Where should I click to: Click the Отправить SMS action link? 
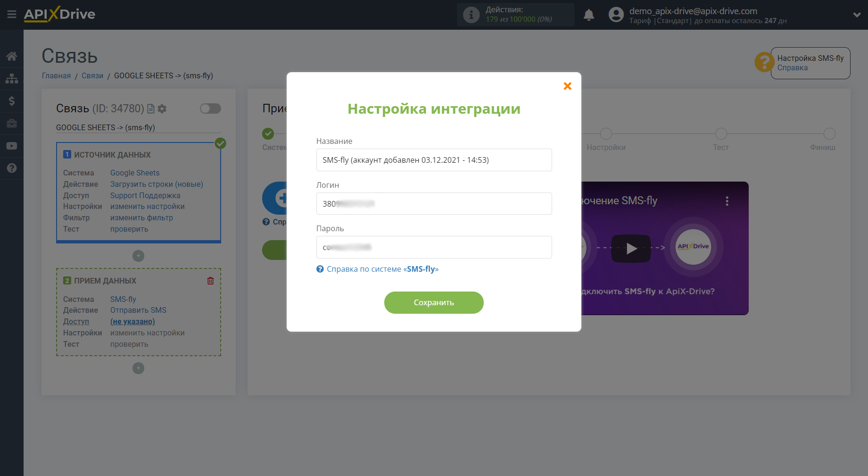pyautogui.click(x=138, y=310)
